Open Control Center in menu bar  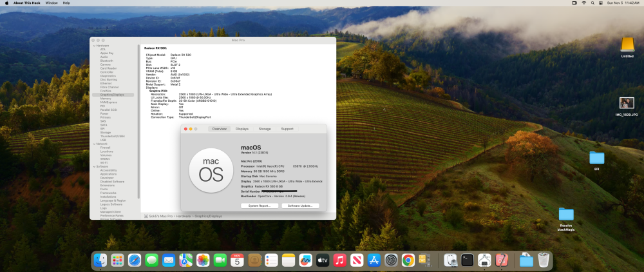pyautogui.click(x=601, y=3)
